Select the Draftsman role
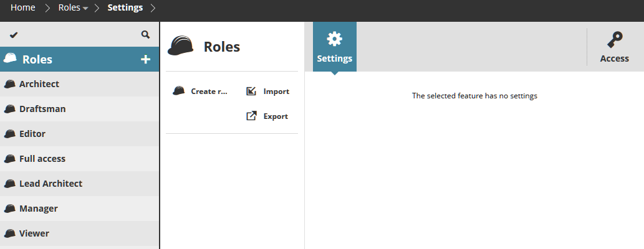Viewport: 644px width, 249px height. [42, 109]
